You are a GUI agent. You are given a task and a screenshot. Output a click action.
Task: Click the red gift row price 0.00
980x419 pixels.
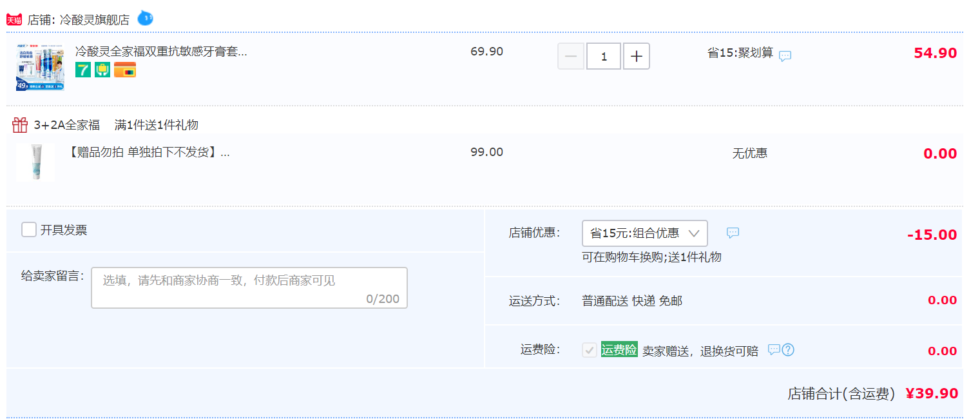(940, 153)
